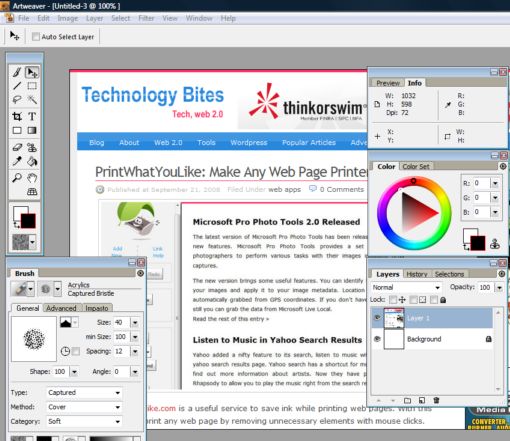510x441 pixels.
Task: Open the paper texture selector in toolbox
Action: pos(24,242)
